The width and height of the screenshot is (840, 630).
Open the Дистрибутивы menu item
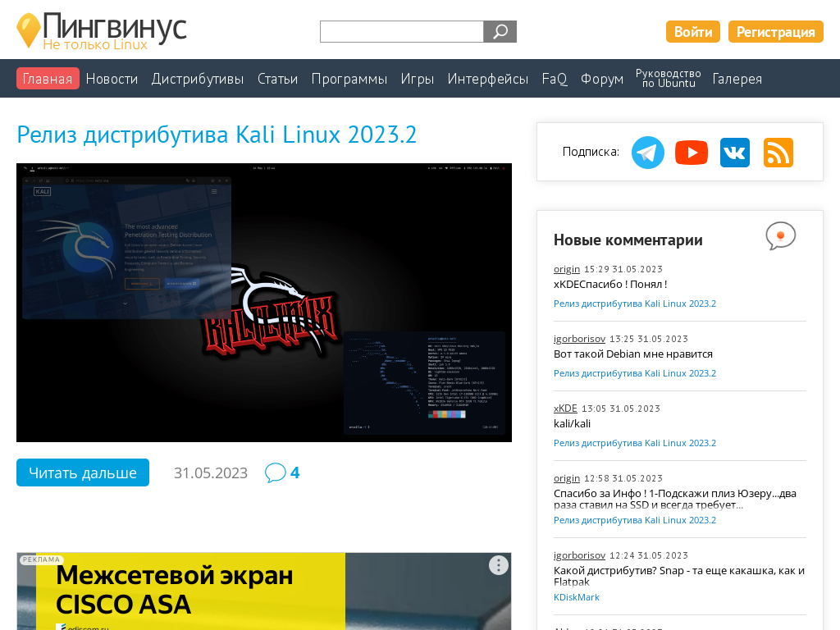click(x=198, y=79)
